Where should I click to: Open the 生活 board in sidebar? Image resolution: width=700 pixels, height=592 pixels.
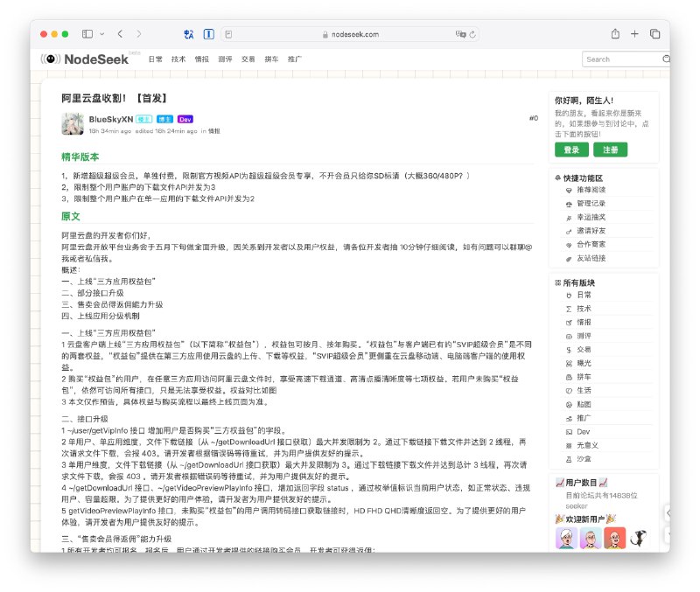click(584, 390)
